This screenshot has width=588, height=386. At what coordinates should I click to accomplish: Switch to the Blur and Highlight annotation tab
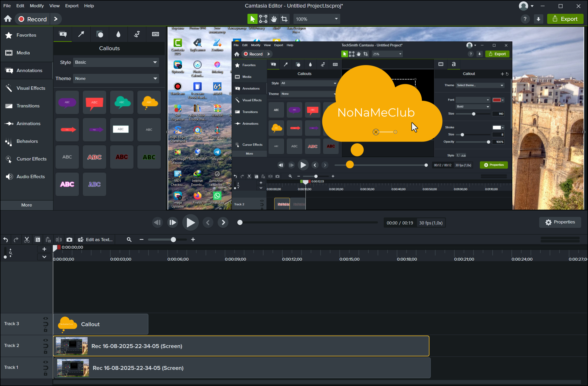tap(118, 34)
